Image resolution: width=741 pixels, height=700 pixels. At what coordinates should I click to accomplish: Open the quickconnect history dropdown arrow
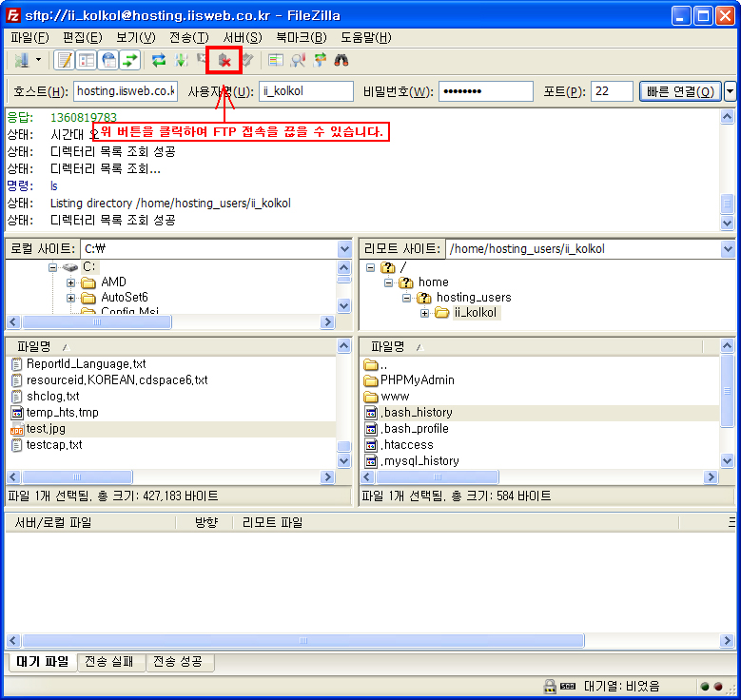(731, 91)
